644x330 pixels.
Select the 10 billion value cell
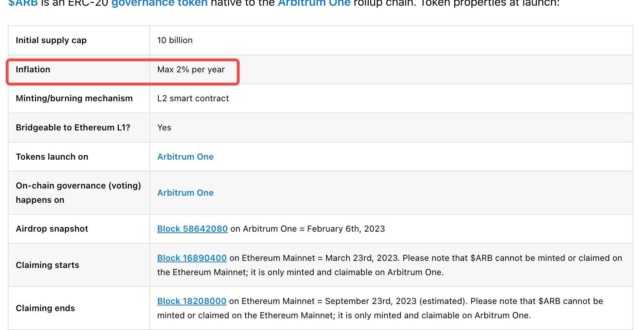(175, 40)
